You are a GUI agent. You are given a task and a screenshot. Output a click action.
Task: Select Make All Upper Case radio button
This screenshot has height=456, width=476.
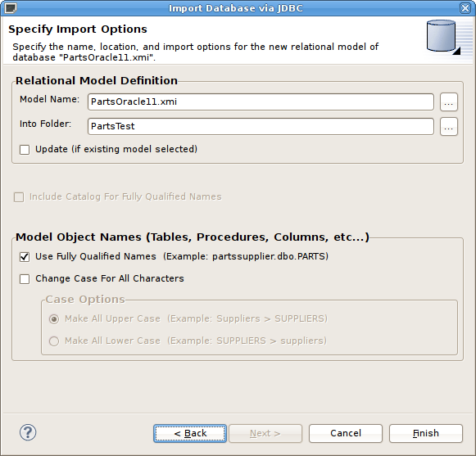[54, 319]
